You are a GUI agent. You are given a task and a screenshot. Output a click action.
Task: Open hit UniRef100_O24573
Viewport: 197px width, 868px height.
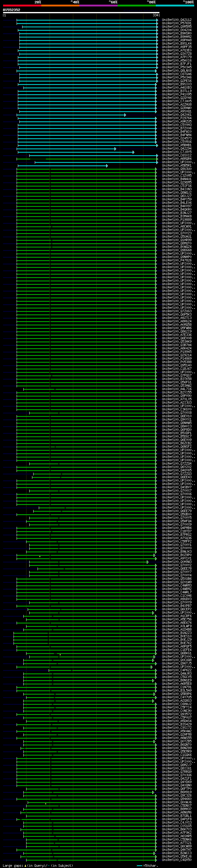tap(176, 139)
